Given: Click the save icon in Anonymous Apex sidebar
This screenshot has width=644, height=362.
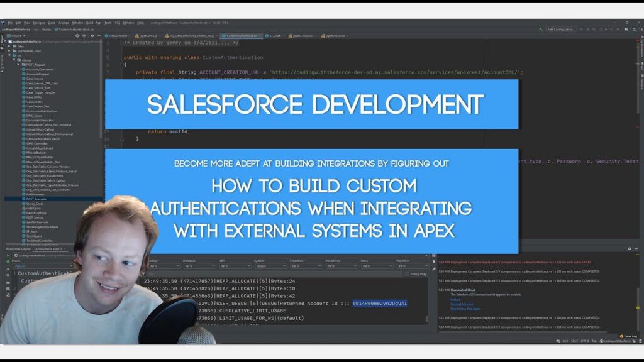Looking at the screenshot, I should pyautogui.click(x=8, y=288).
